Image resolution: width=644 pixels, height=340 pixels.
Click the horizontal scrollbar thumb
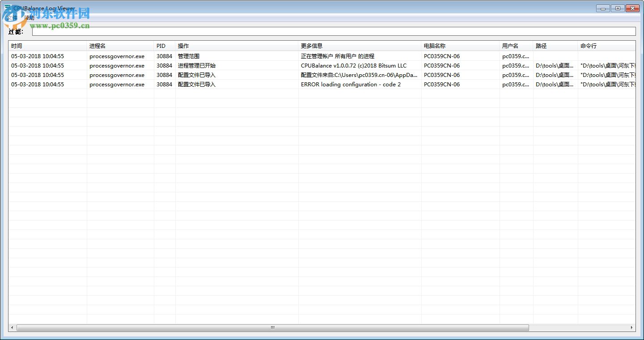272,327
